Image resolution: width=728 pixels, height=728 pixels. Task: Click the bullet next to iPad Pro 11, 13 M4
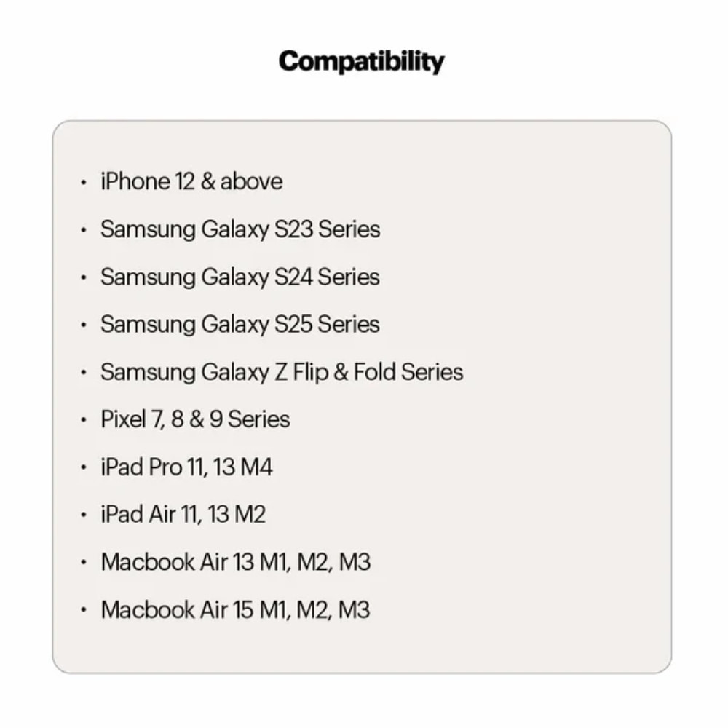(84, 467)
